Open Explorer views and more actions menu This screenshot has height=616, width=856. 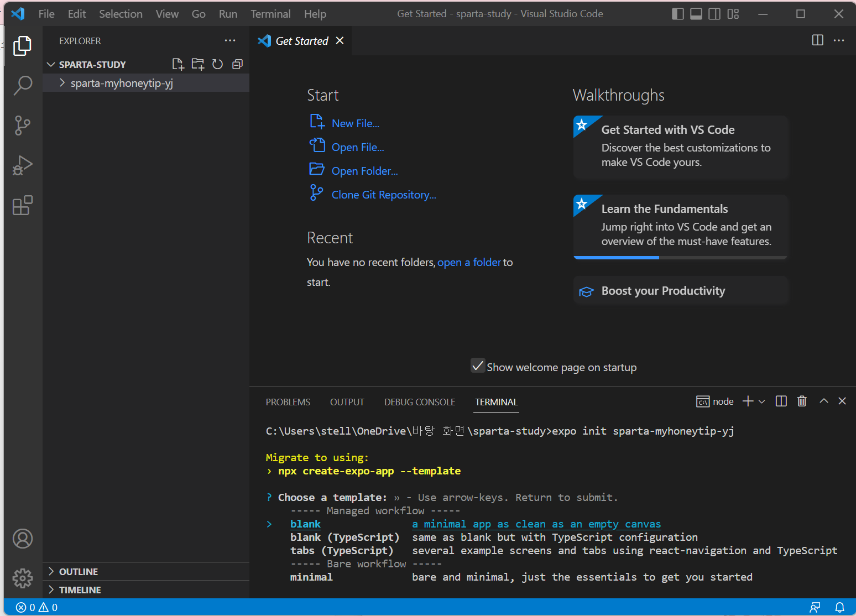(230, 40)
